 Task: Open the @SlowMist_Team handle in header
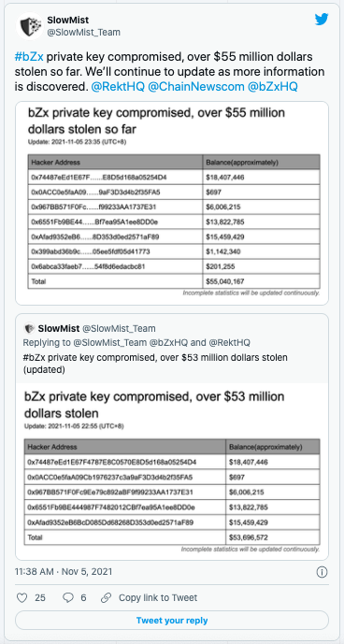pos(84,33)
